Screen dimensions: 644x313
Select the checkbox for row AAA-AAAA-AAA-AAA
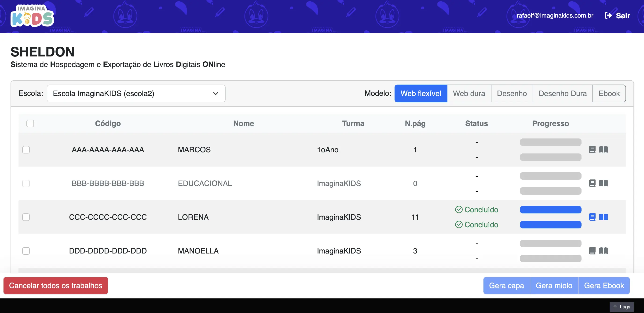[26, 149]
